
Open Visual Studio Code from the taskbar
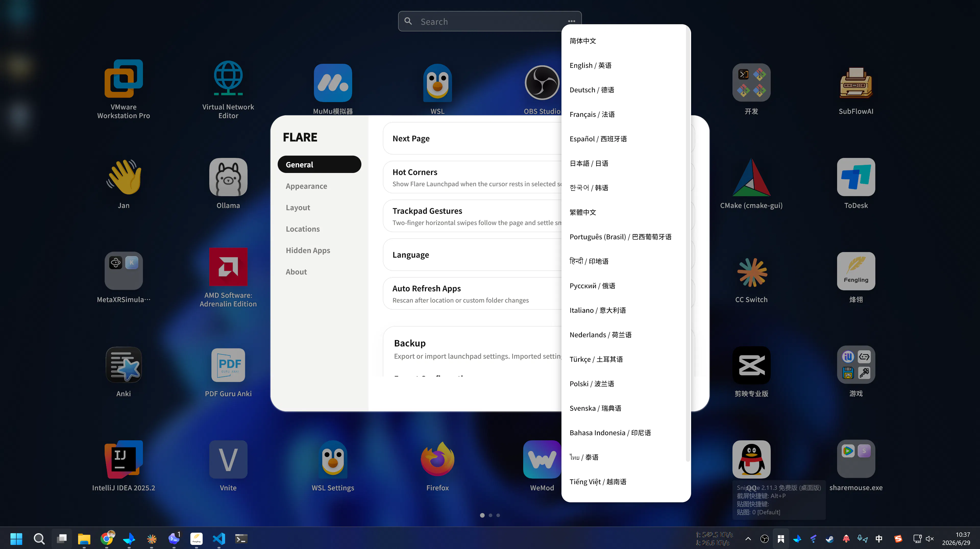coord(219,539)
